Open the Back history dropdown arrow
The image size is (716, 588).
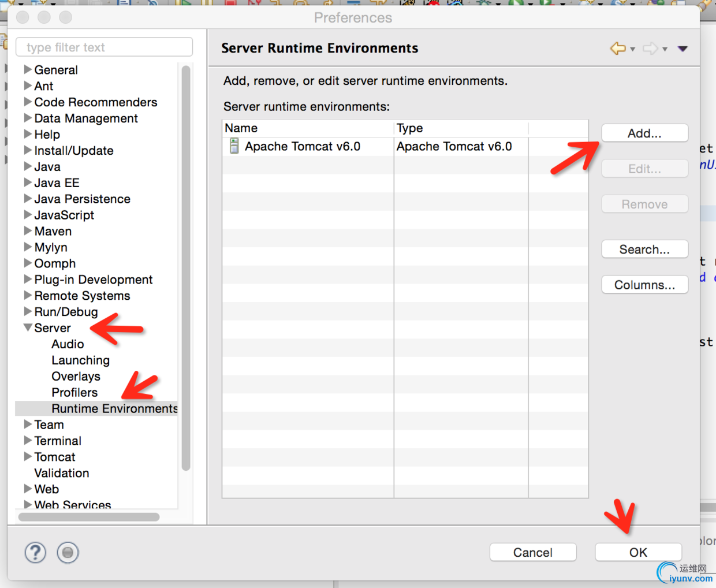click(633, 50)
